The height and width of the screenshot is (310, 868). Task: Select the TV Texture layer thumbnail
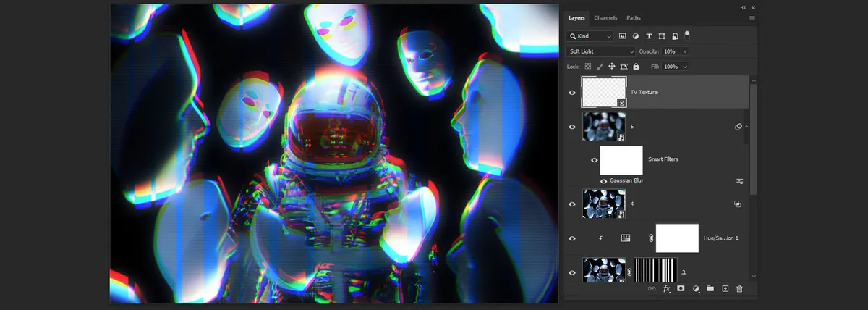point(604,93)
